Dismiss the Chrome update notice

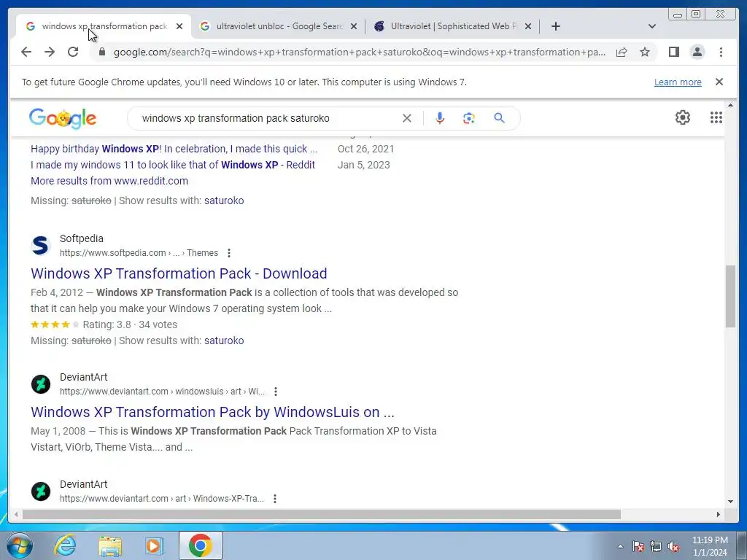(x=719, y=82)
